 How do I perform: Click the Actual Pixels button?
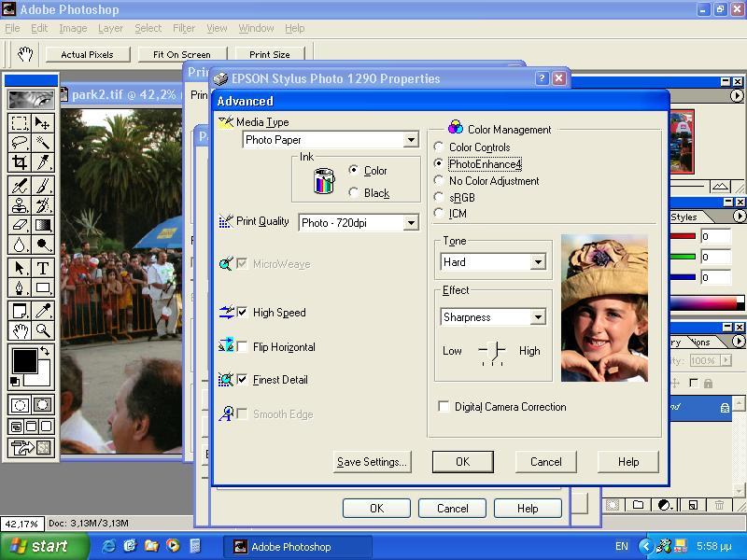pos(88,54)
